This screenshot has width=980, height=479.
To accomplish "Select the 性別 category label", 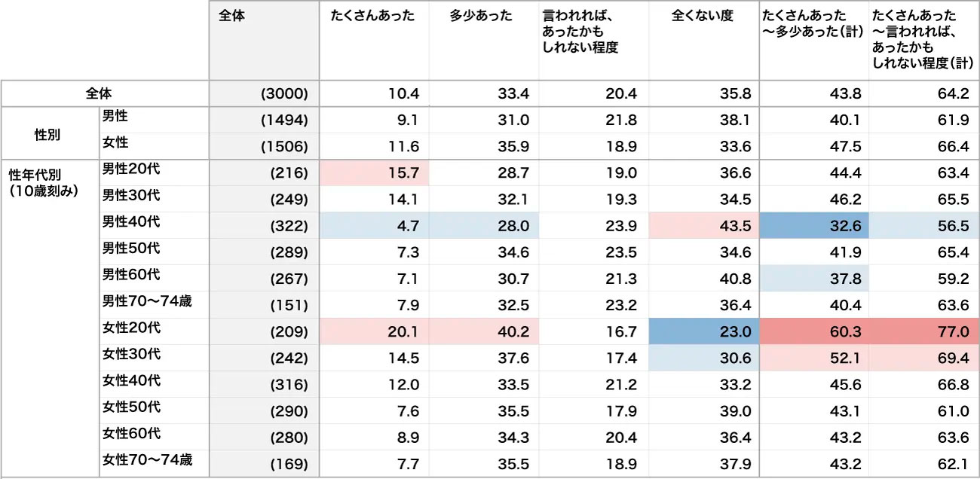I will tap(49, 134).
